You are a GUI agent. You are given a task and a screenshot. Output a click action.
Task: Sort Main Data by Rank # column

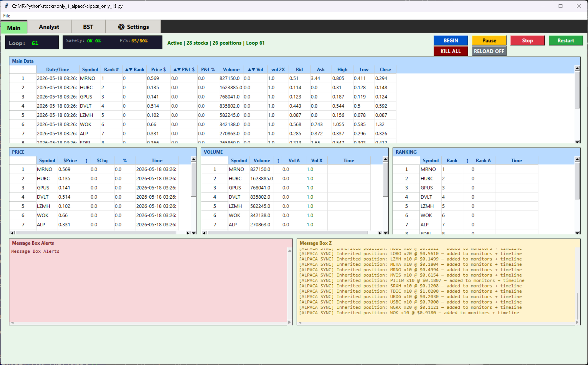(111, 69)
